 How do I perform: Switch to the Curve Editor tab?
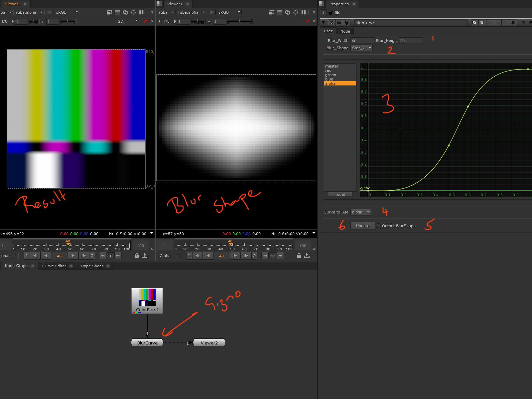pyautogui.click(x=54, y=266)
